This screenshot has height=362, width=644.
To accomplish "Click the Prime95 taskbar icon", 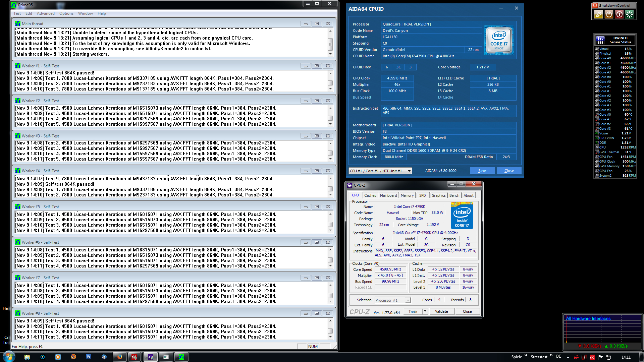I will pos(181,357).
